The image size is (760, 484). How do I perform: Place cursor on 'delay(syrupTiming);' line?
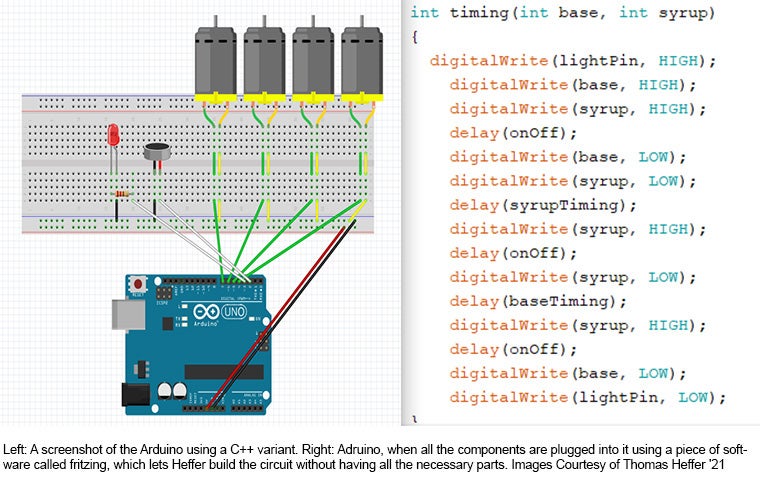(543, 205)
